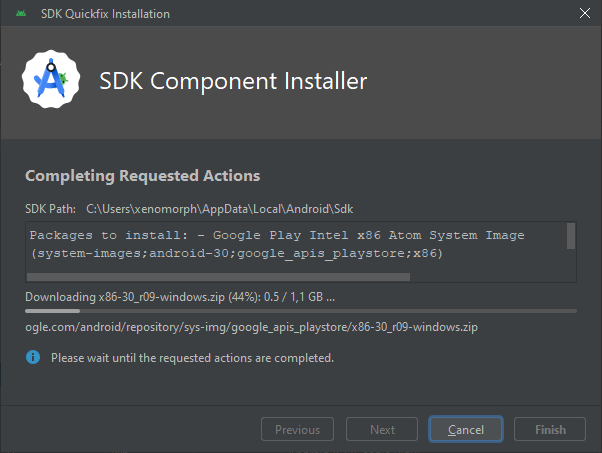The height and width of the screenshot is (453, 602).
Task: Click the download progress bar
Action: coord(301,311)
